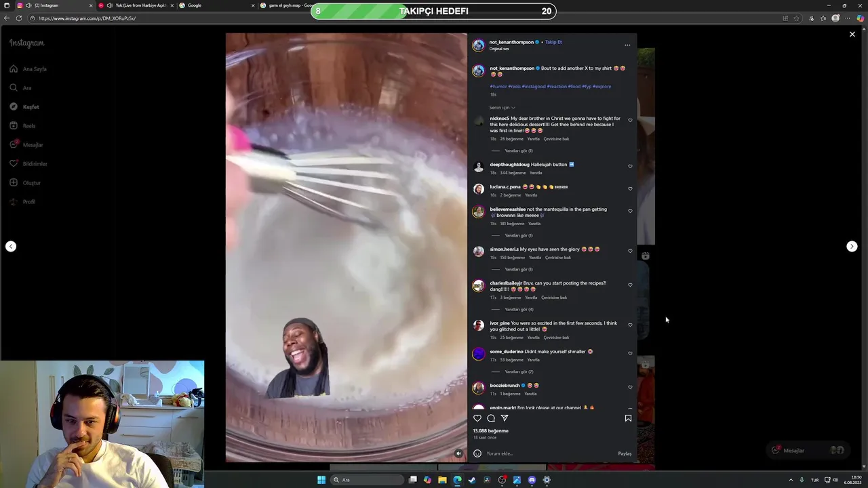Expand Senin için comment sort dropdown
Image resolution: width=868 pixels, height=488 pixels.
tap(502, 107)
